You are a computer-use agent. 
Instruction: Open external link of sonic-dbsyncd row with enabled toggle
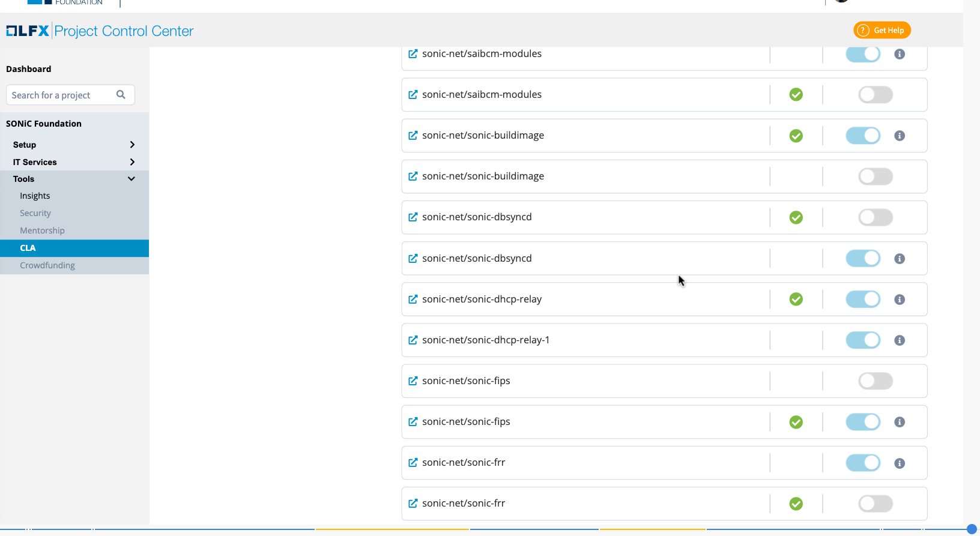coord(413,259)
